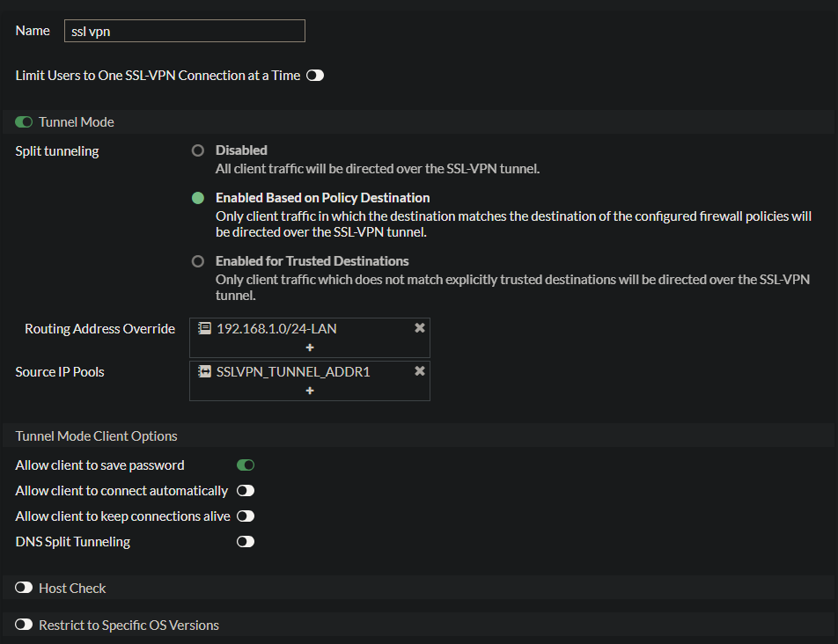The width and height of the screenshot is (838, 644).
Task: Turn on DNS Split Tunneling
Action: point(246,542)
